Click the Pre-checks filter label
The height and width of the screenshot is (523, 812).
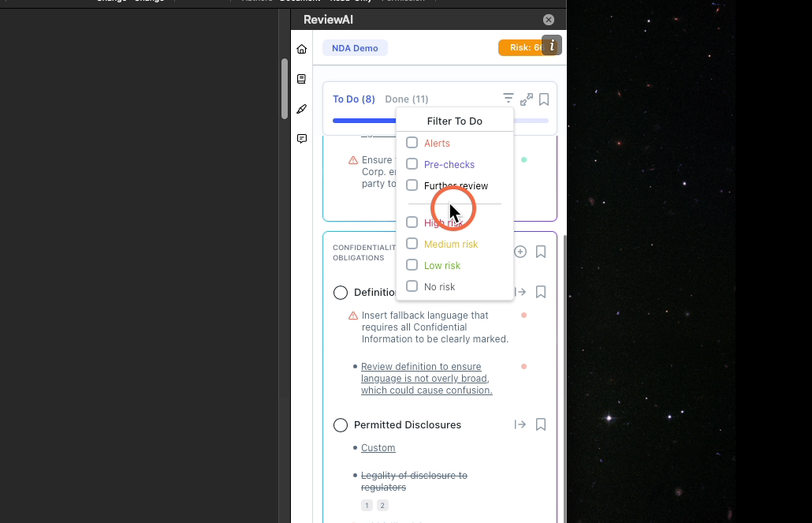[x=449, y=164]
